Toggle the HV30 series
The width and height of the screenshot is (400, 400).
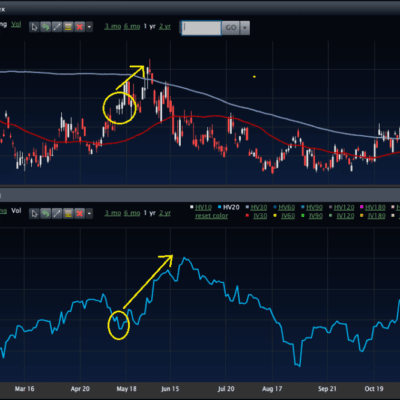tap(259, 207)
